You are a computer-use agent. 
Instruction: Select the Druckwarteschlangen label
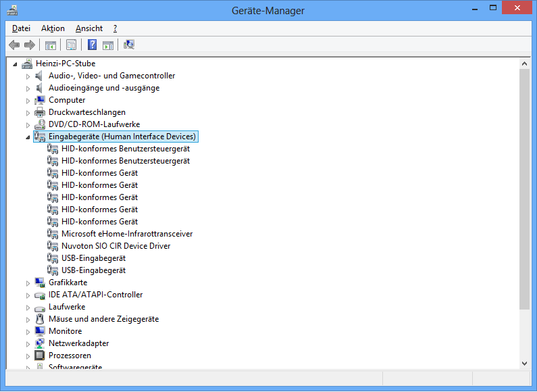pos(87,112)
